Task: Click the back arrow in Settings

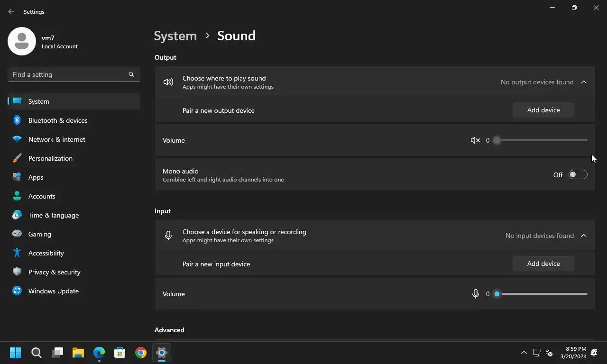Action: click(x=11, y=11)
